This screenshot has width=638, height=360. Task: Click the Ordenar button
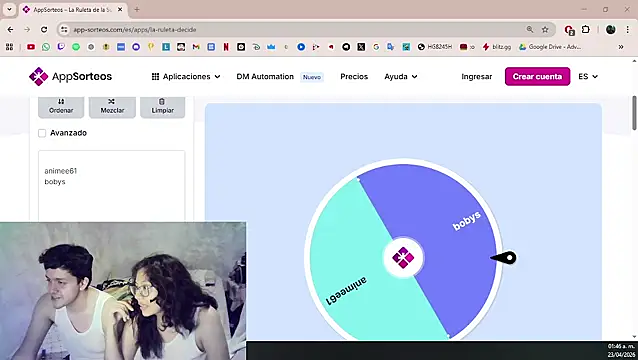point(61,107)
